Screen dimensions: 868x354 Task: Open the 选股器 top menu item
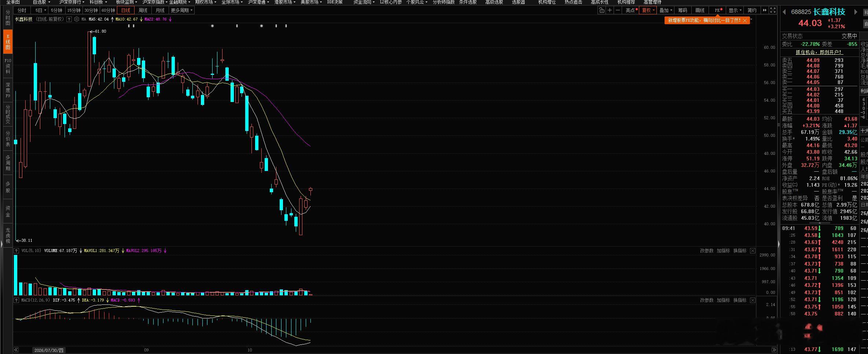pos(518,2)
